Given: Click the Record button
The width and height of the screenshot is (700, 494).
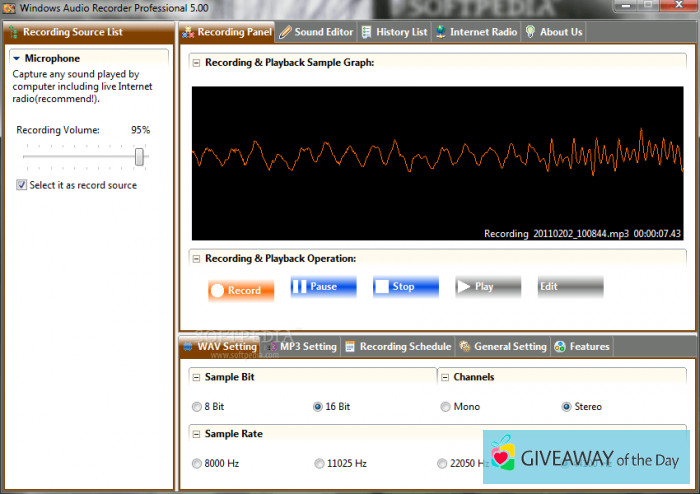Looking at the screenshot, I should coord(240,290).
